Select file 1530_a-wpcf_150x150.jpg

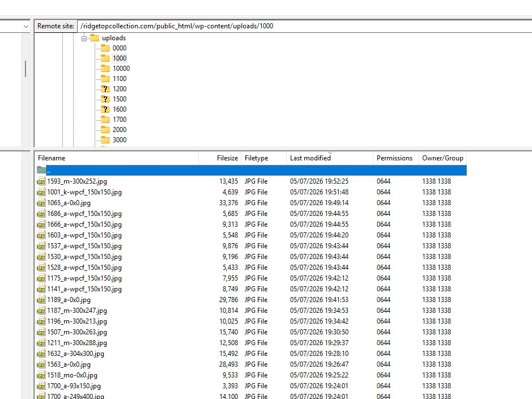(x=84, y=257)
